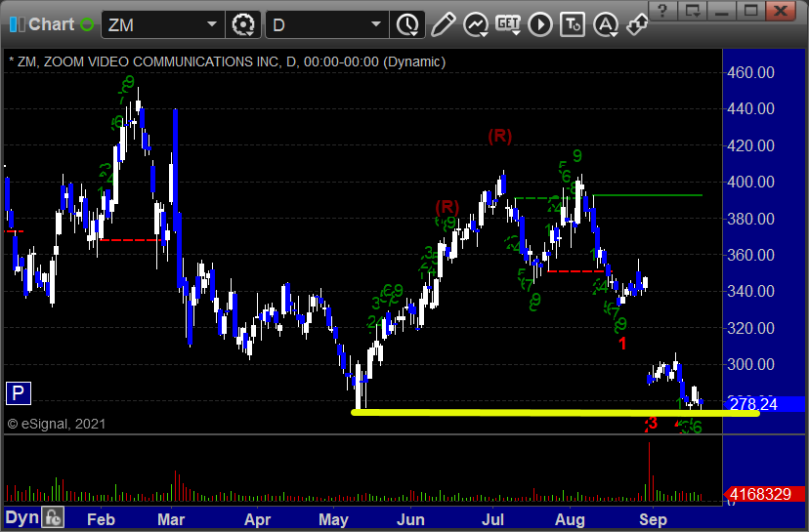Click the 460.00 price axis label
Image resolution: width=809 pixels, height=532 pixels.
tap(750, 72)
